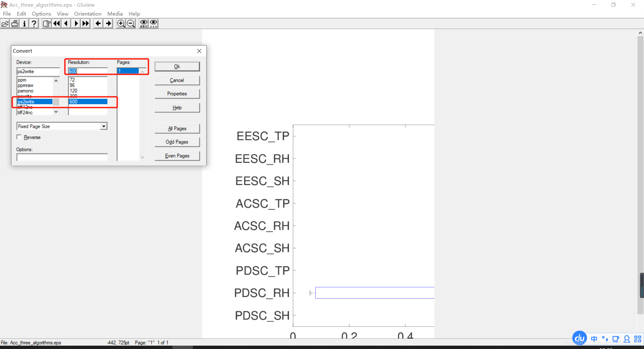
Task: Click the Device list scrollbar thumb
Action: pos(56,102)
